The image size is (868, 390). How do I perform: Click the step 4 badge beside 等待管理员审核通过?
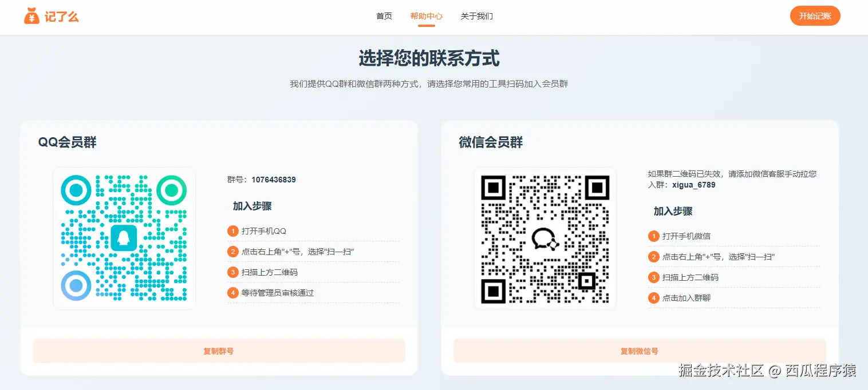232,293
